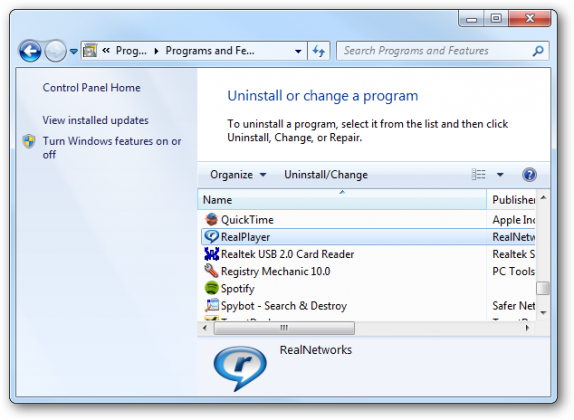Click the Realtek USB Card Reader icon
574x420 pixels.
pos(211,254)
